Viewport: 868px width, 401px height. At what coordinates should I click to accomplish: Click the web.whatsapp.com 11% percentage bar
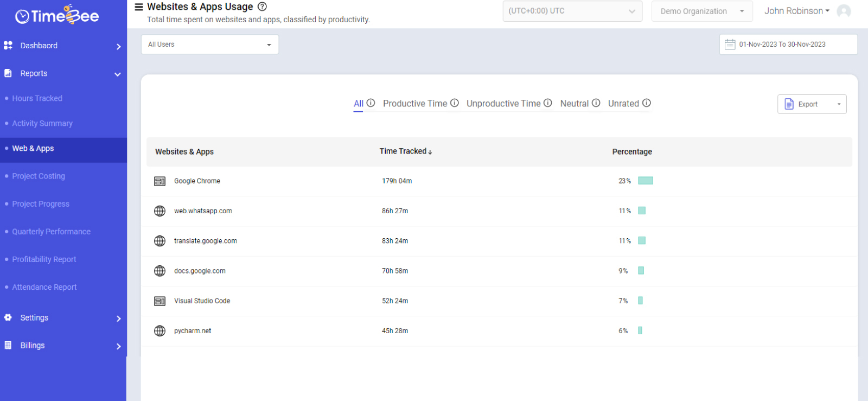point(642,211)
